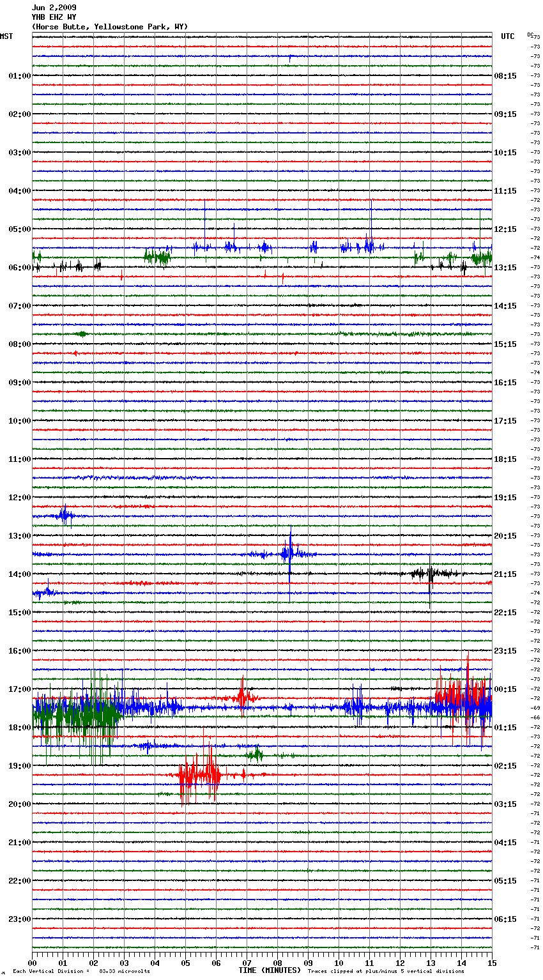Select the 12:00 MST hour label
Screen dimensions: 543x980
coord(20,498)
